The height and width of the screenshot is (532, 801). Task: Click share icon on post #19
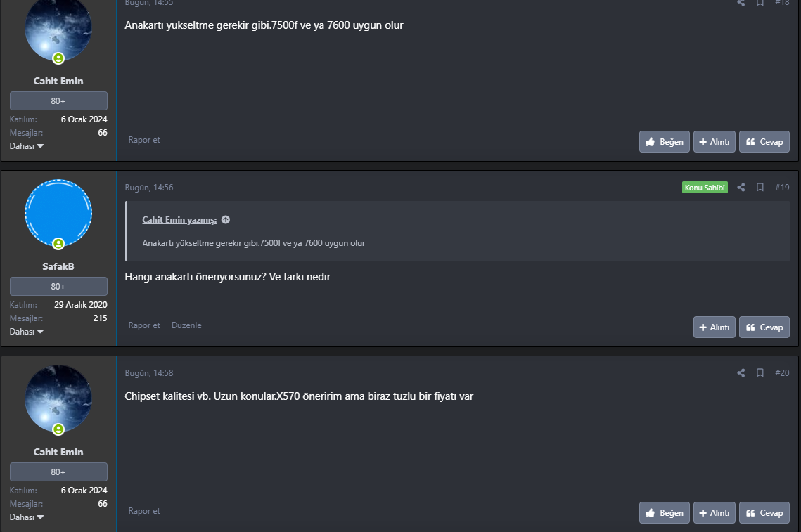(741, 188)
